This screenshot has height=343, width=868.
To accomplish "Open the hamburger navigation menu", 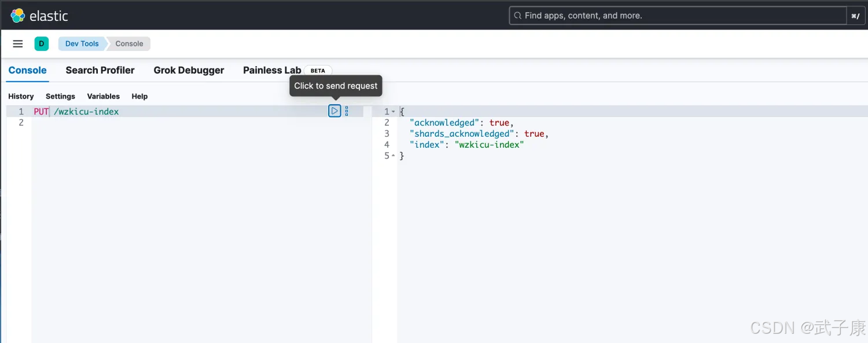I will 18,43.
